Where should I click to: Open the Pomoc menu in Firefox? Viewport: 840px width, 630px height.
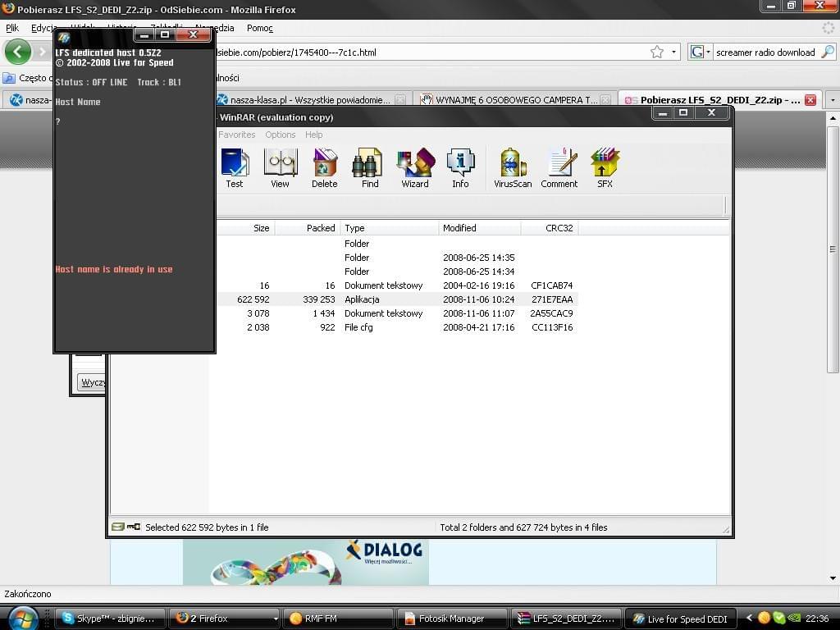coord(260,28)
